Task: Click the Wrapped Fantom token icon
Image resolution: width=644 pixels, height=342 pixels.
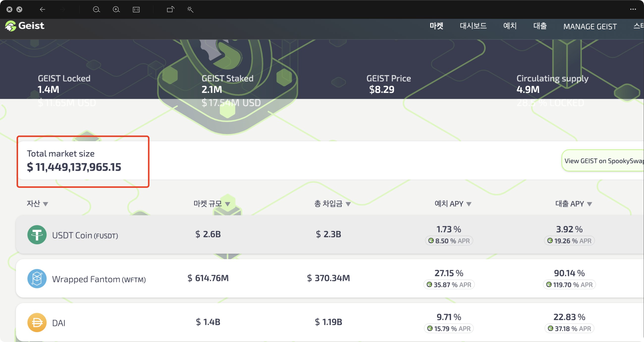Action: [x=37, y=279]
